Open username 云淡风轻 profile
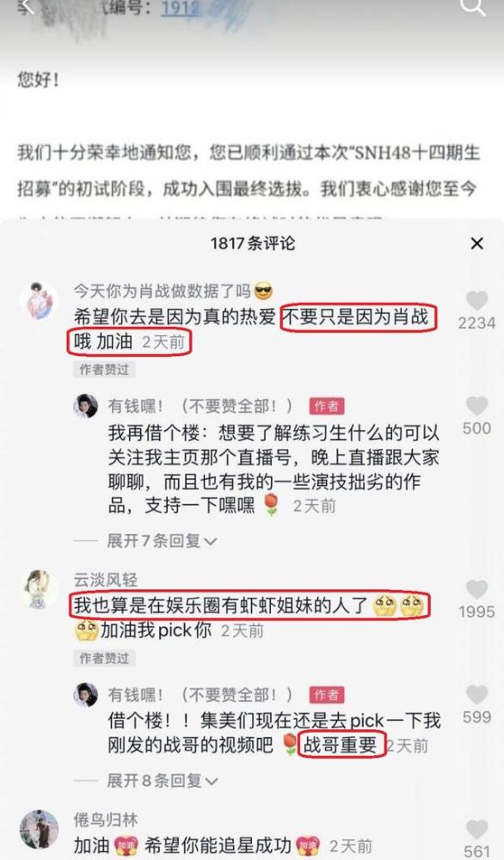Viewport: 504px width, 860px height. click(x=106, y=580)
